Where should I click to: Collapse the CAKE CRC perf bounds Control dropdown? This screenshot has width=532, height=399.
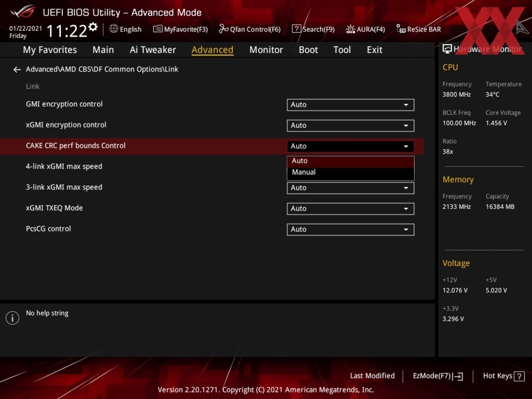point(350,146)
